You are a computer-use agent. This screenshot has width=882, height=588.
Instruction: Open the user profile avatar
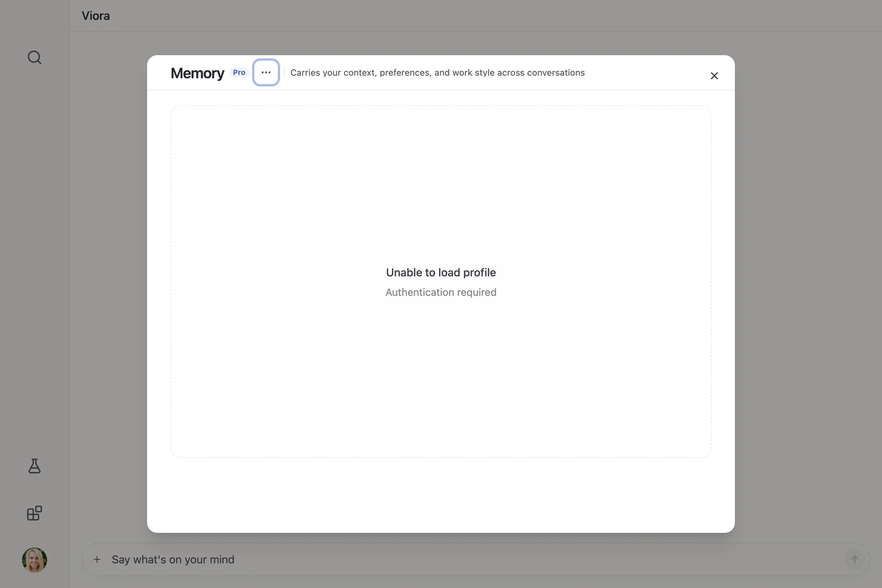[x=34, y=560]
